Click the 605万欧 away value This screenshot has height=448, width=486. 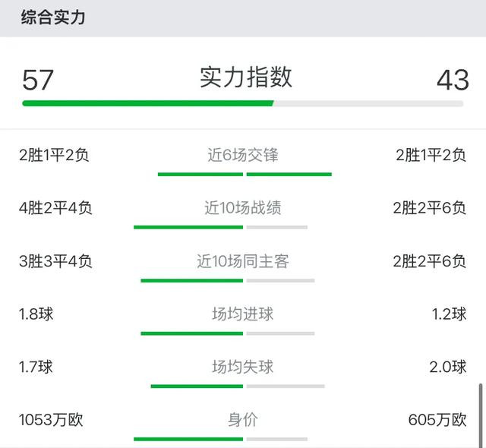[437, 420]
